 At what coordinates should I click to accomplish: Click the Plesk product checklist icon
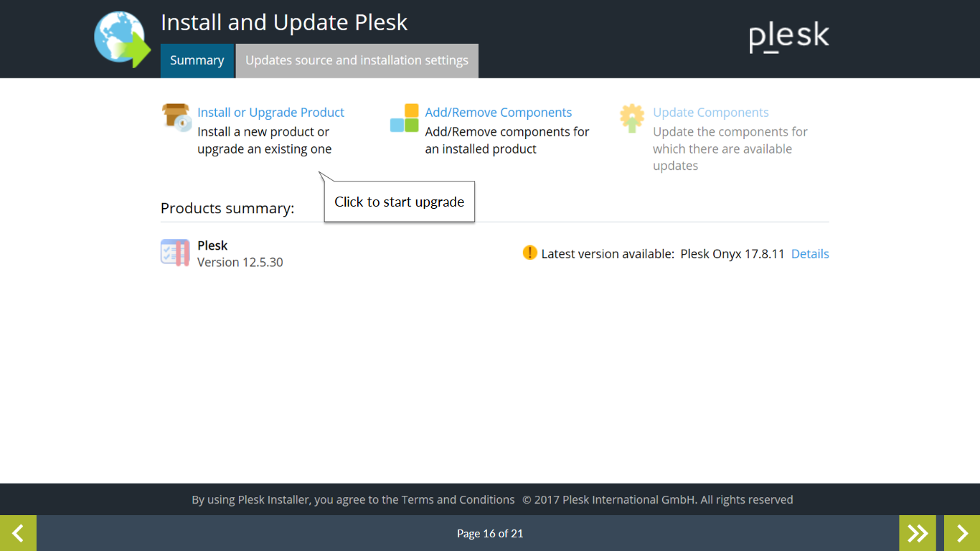[x=175, y=253]
